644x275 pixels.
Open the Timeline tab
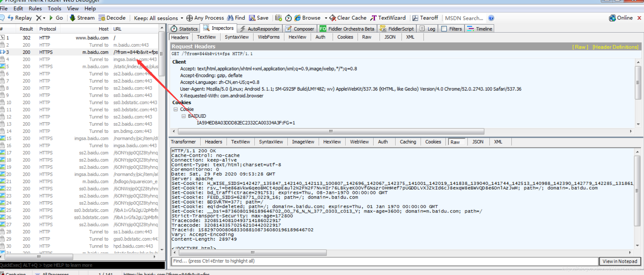click(x=480, y=29)
